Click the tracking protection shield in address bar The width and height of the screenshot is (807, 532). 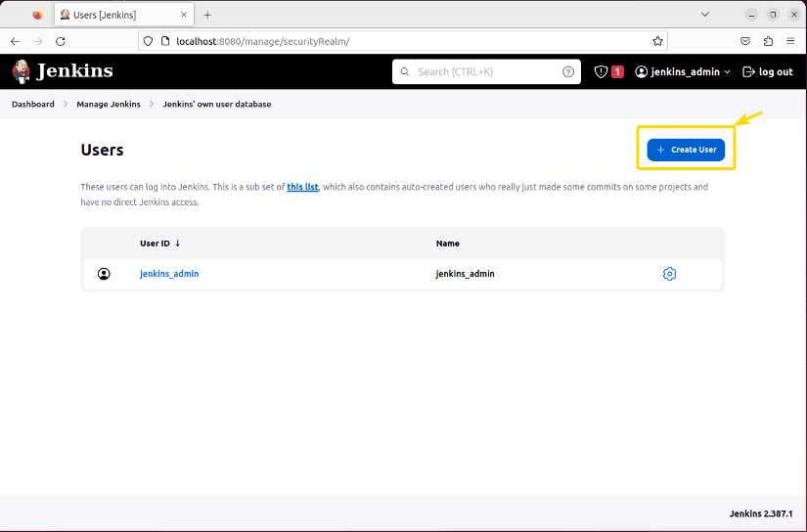[149, 41]
